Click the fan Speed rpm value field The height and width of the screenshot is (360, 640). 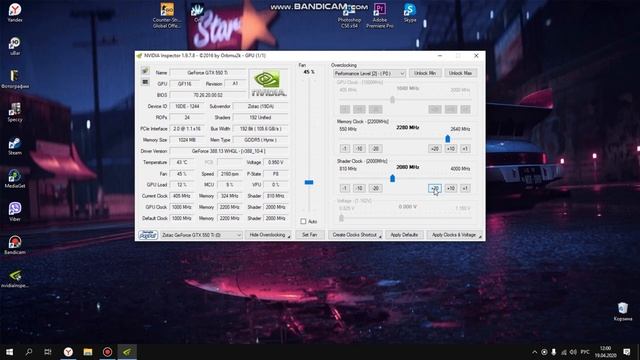(230, 174)
